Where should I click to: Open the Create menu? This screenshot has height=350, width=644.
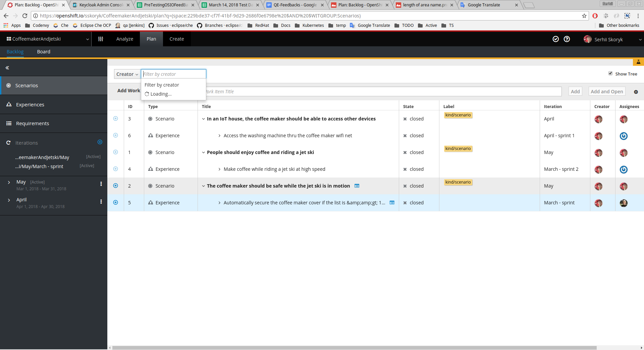177,39
